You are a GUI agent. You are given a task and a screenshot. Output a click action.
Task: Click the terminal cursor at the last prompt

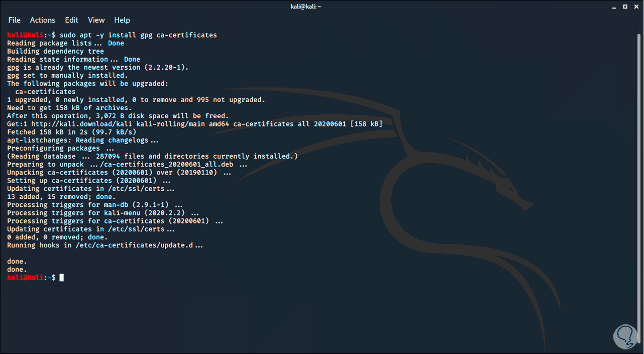[62, 278]
